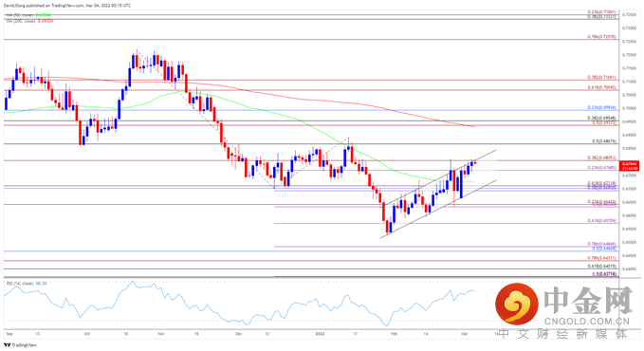Viewport: 644px width, 351px height.
Task: Select the RSI (14, close) indicator label
Action: (x=27, y=284)
